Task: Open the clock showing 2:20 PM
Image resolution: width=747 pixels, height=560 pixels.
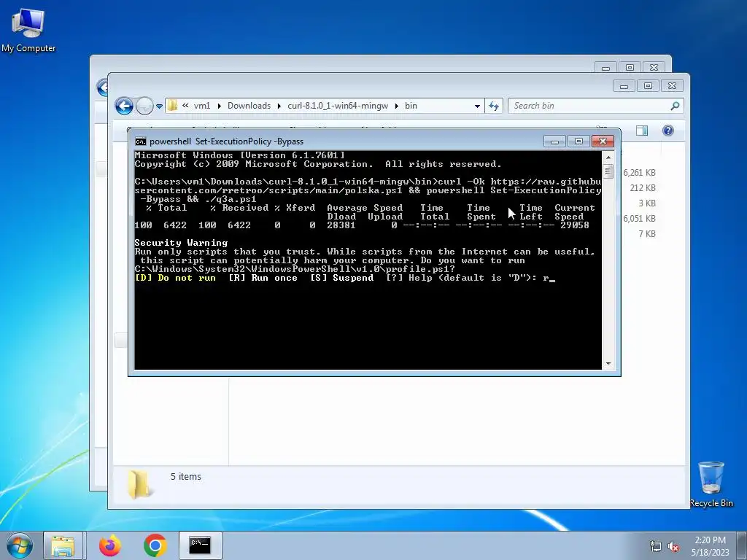Action: coord(710,546)
